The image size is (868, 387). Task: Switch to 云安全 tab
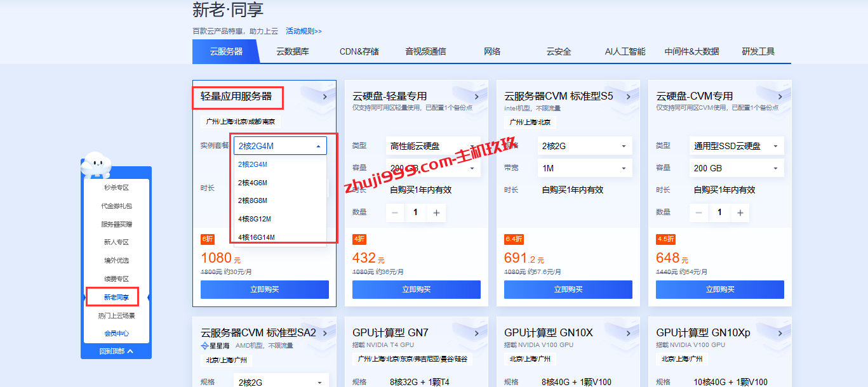tap(559, 51)
